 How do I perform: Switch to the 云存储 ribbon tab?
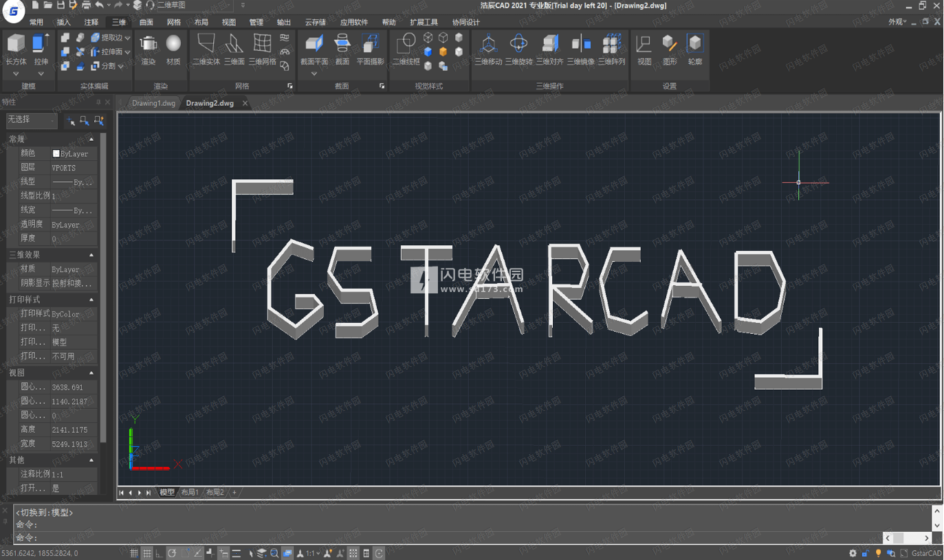click(315, 22)
